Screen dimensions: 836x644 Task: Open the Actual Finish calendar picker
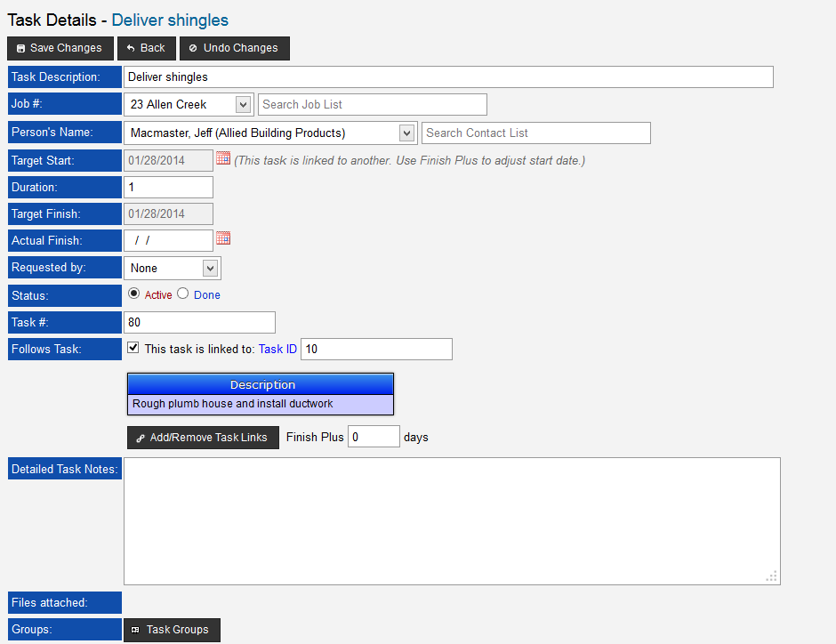click(x=223, y=238)
